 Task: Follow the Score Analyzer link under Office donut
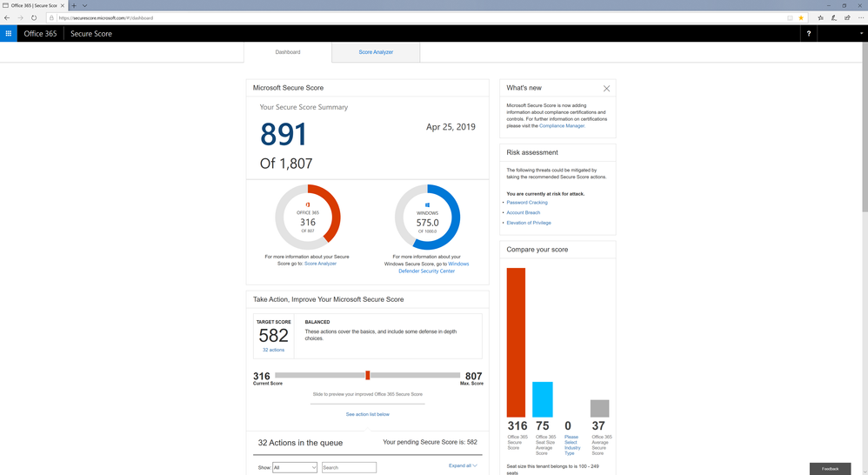pyautogui.click(x=320, y=264)
